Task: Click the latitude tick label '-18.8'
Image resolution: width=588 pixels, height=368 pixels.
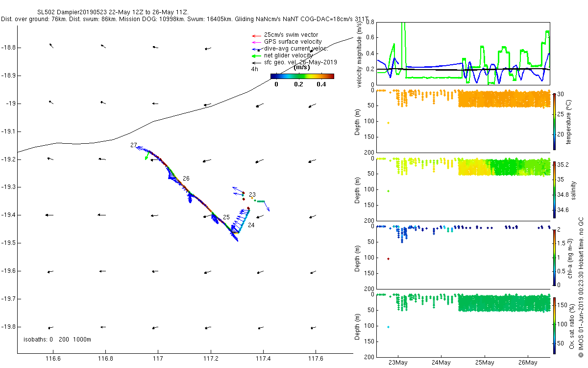Action: (8, 48)
